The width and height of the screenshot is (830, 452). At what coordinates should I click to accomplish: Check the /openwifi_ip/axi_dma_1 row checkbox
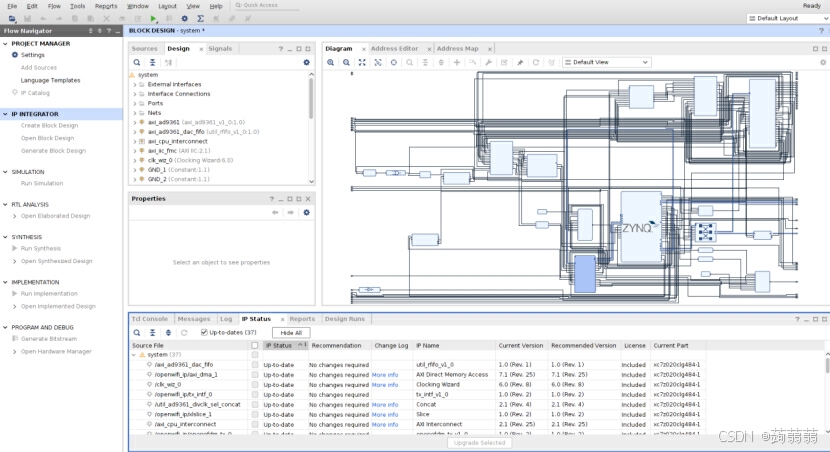pyautogui.click(x=255, y=375)
